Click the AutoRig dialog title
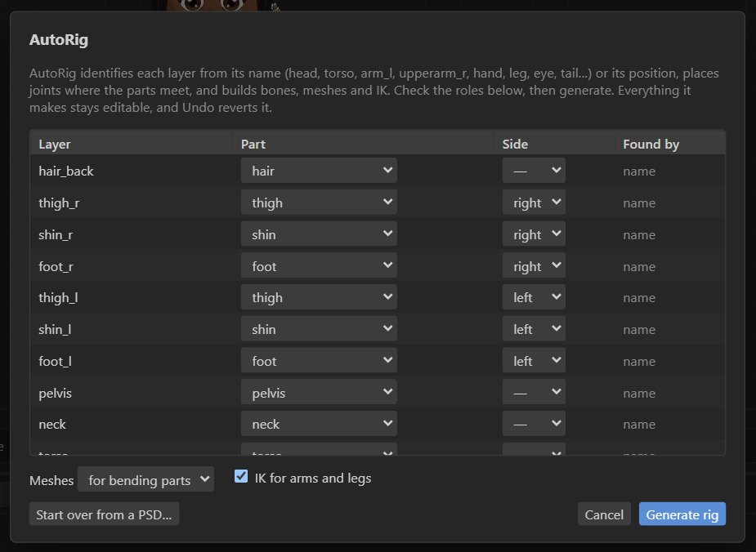 pyautogui.click(x=59, y=39)
